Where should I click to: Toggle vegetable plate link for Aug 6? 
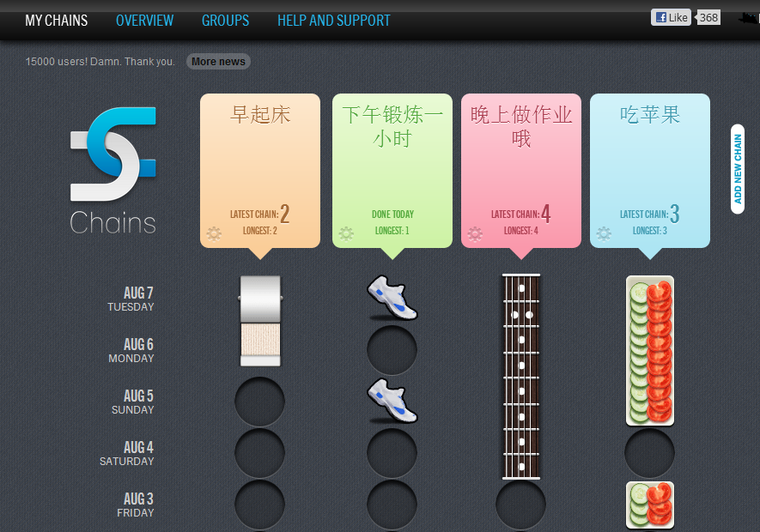point(650,350)
